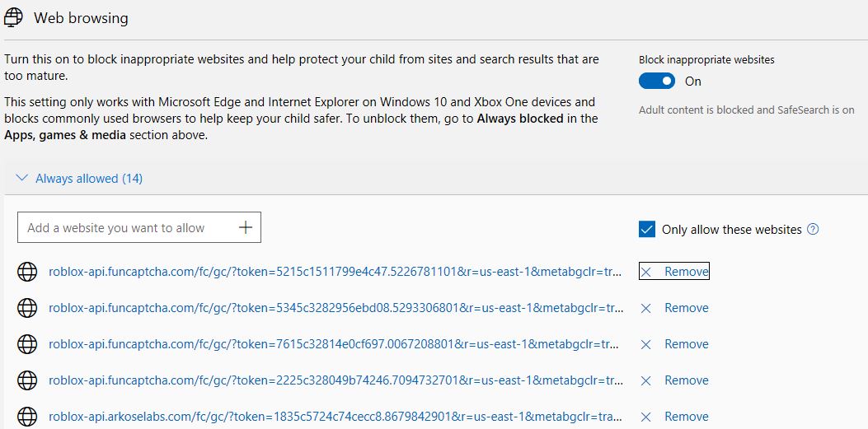Turn off Block inappropriate websites switch

click(x=657, y=82)
